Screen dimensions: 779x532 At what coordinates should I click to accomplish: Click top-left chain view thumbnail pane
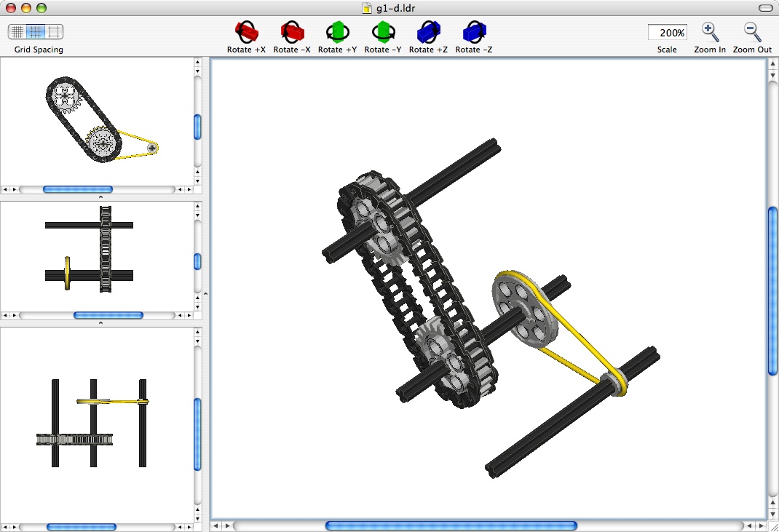(97, 122)
